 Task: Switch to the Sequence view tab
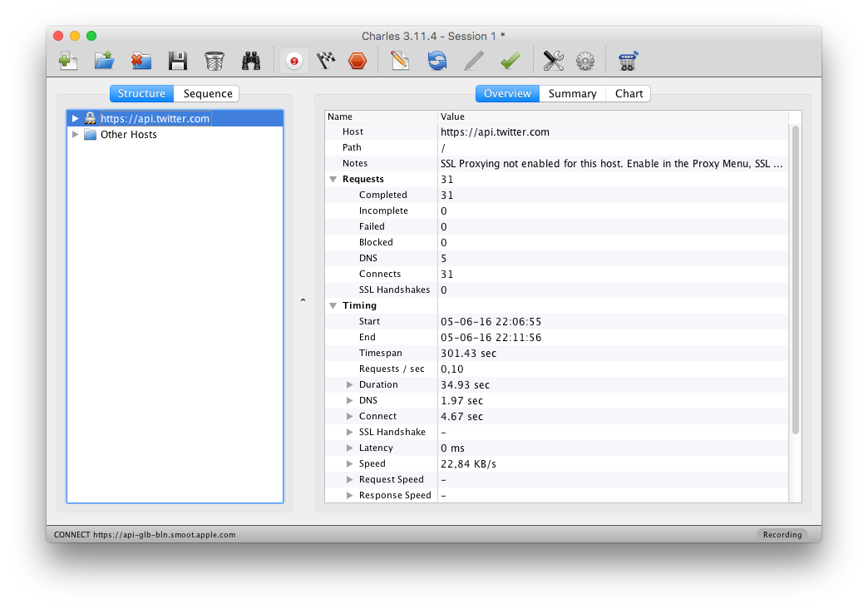pyautogui.click(x=208, y=94)
